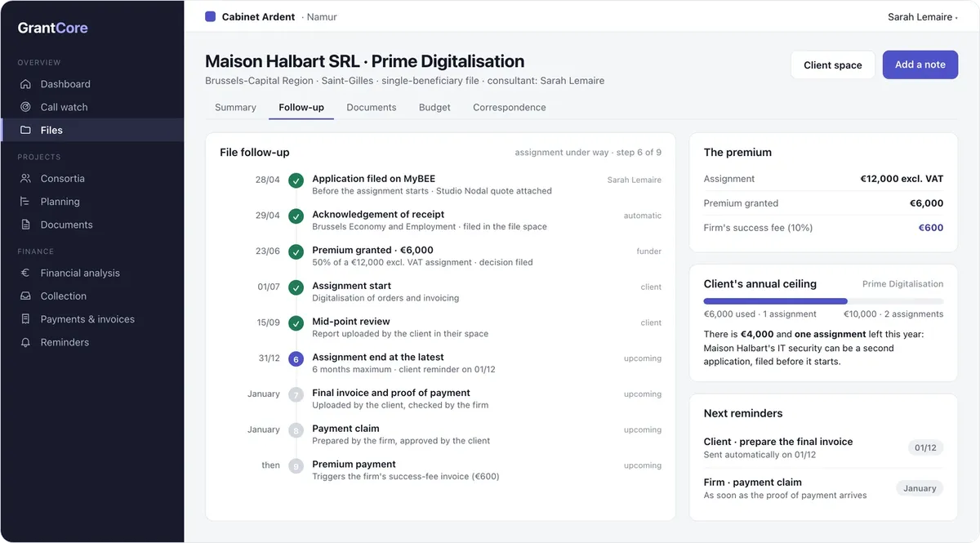The image size is (980, 543).
Task: Switch to the Summary tab
Action: tap(235, 107)
